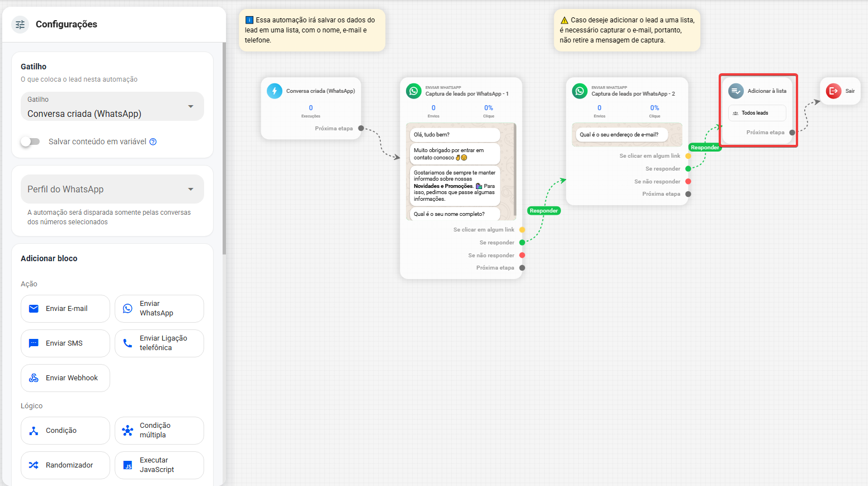
Task: Click the Configurações sliders icon
Action: point(20,25)
